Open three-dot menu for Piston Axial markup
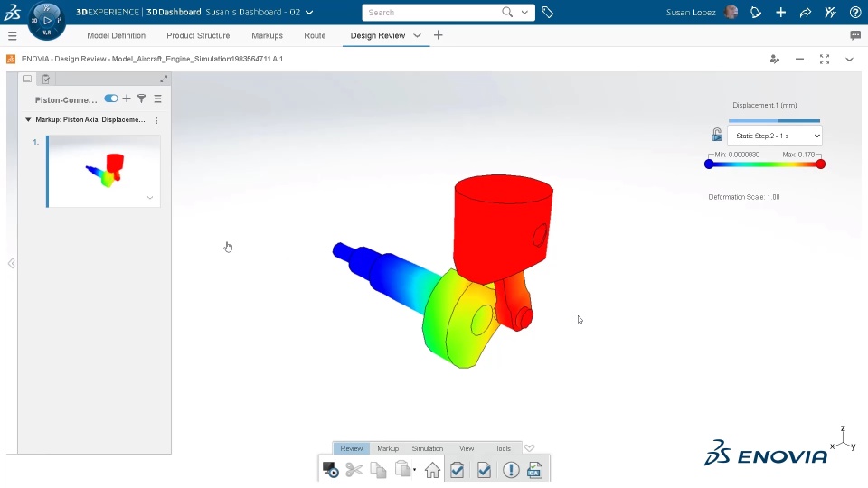The height and width of the screenshot is (488, 868). coord(156,120)
